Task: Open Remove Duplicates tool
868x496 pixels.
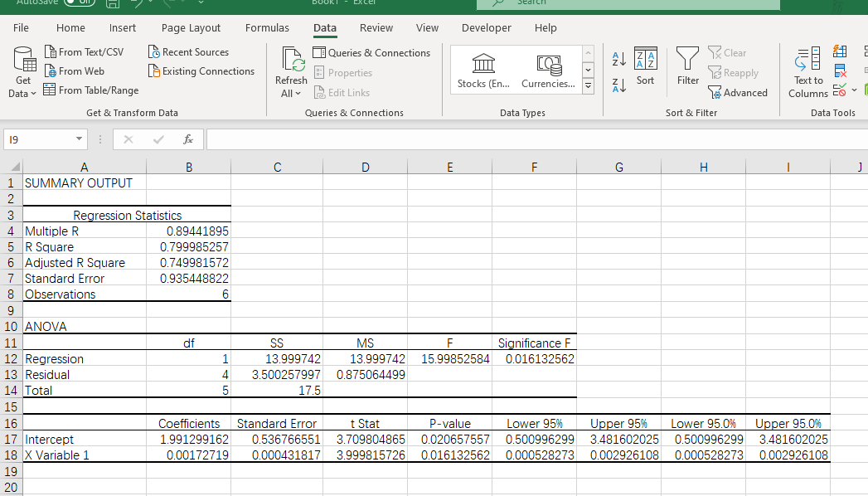Action: point(839,70)
